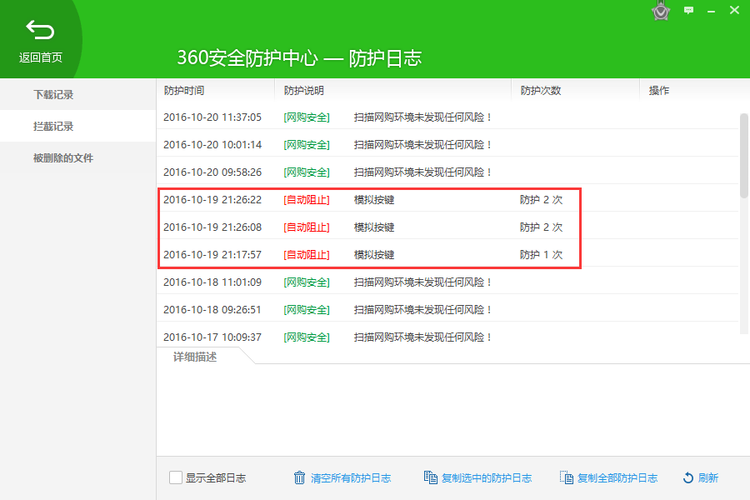This screenshot has height=500, width=750.
Task: Click the 防护次数 column header
Action: 575,90
